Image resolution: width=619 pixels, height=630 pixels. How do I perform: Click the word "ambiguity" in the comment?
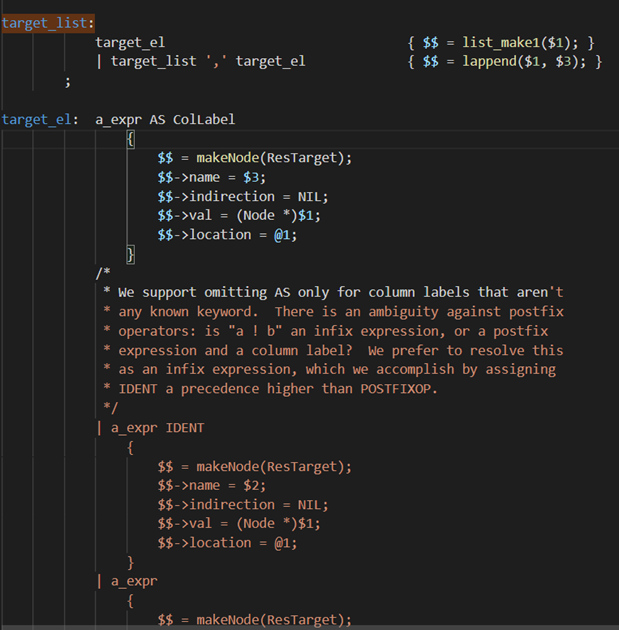tap(403, 312)
